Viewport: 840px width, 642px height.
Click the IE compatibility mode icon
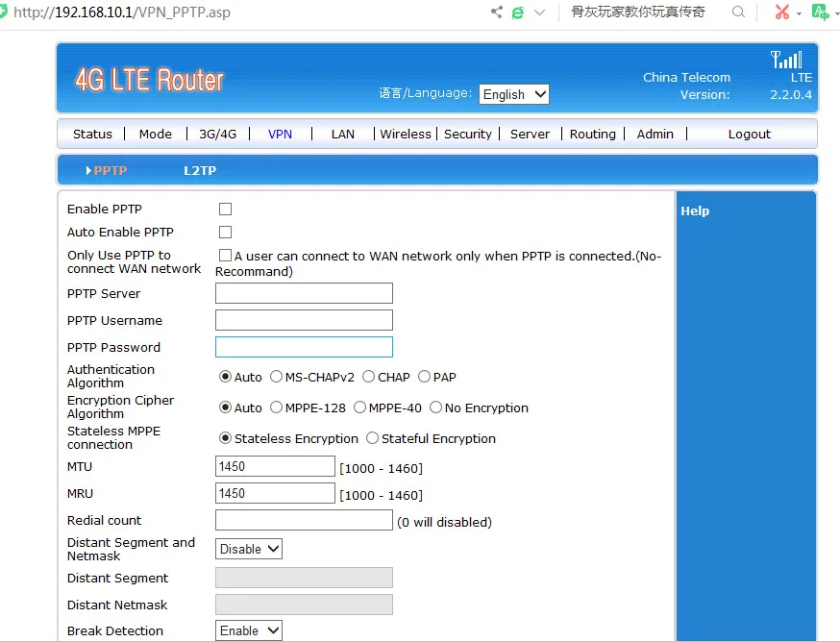[x=516, y=12]
